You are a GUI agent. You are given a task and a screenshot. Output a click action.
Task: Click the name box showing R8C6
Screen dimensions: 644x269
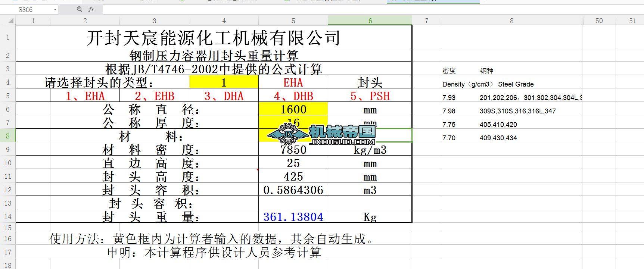tap(29, 10)
